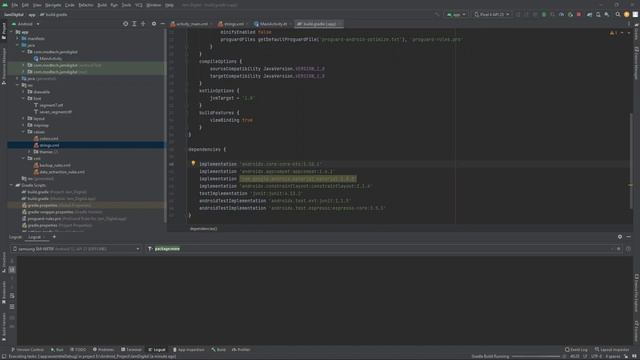Select strings.xml in the project tree
This screenshot has height=360, width=640.
coord(49,145)
